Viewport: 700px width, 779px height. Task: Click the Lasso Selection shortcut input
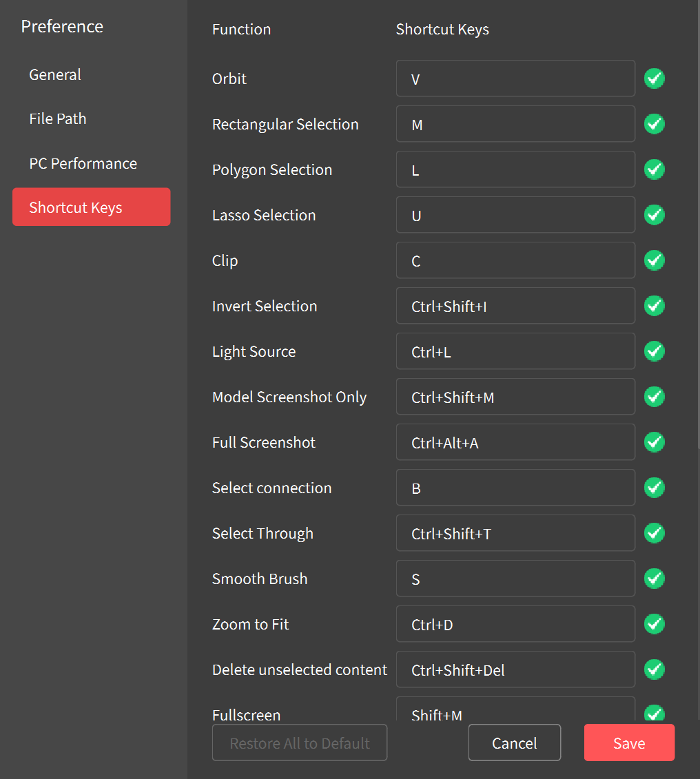515,215
